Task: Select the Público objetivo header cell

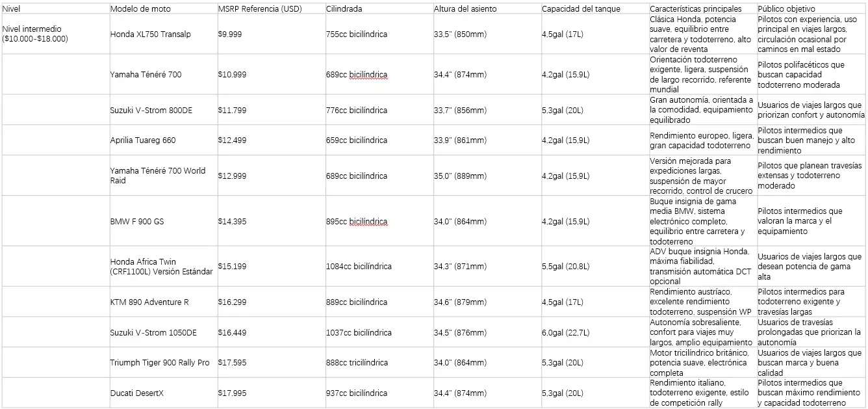Action: [811, 8]
